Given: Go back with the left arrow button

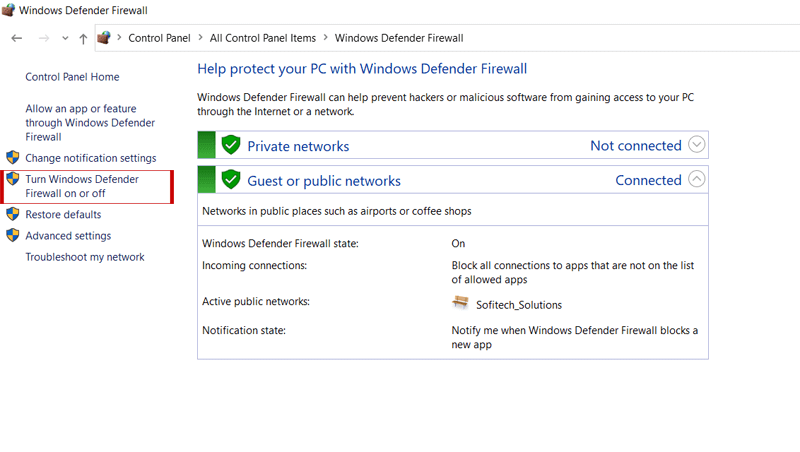Looking at the screenshot, I should [17, 38].
